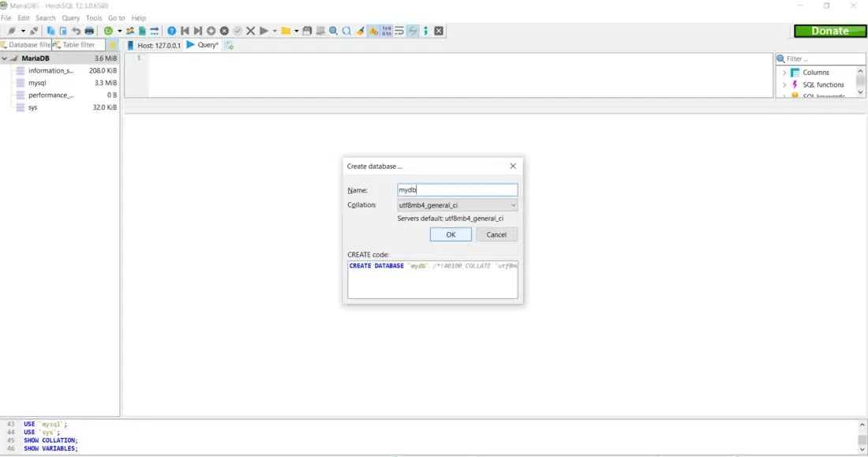Toggle word wrap lines icon

(x=399, y=31)
